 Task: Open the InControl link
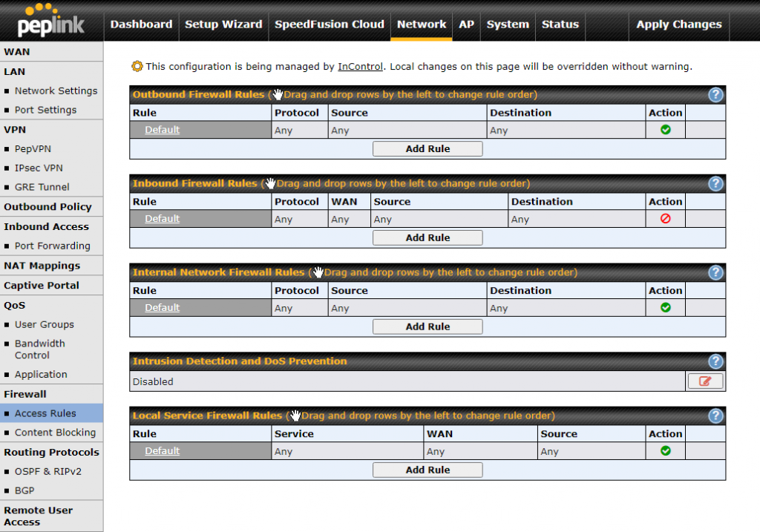361,67
